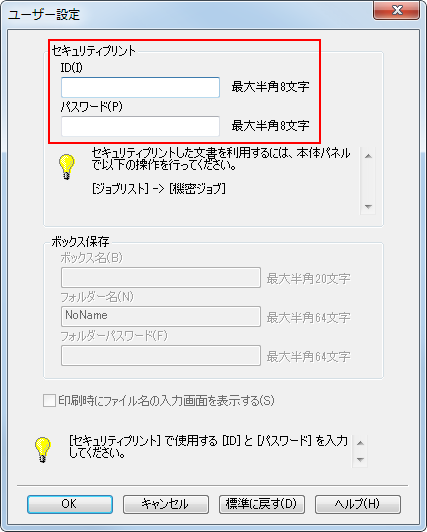
Task: Open help with ヘルプ(H) button
Action: coord(358,504)
